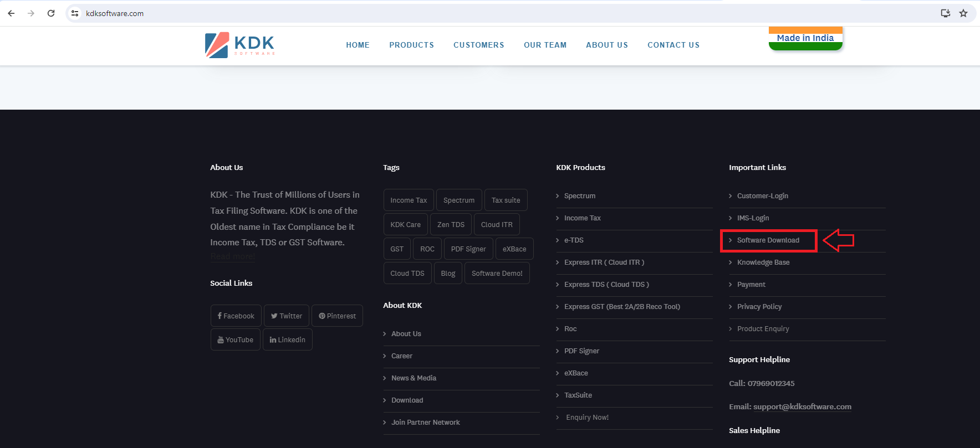
Task: Open the News & Media link
Action: point(414,378)
